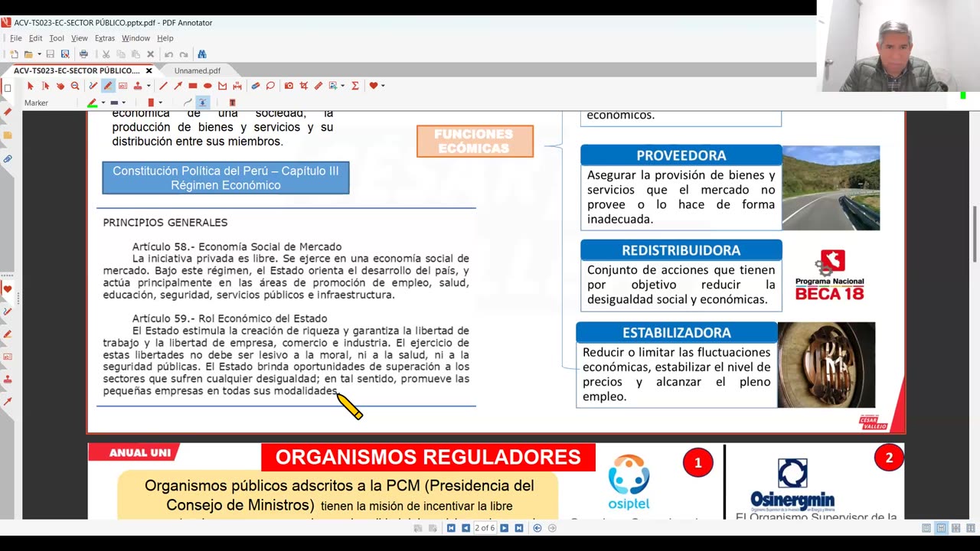Open the bookmarks sidebar panel
Image resolution: width=980 pixels, height=551 pixels.
click(x=8, y=112)
